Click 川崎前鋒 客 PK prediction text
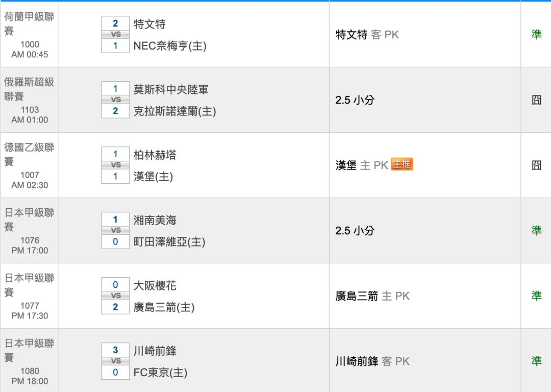Image resolution: width=551 pixels, height=392 pixels. tap(372, 361)
